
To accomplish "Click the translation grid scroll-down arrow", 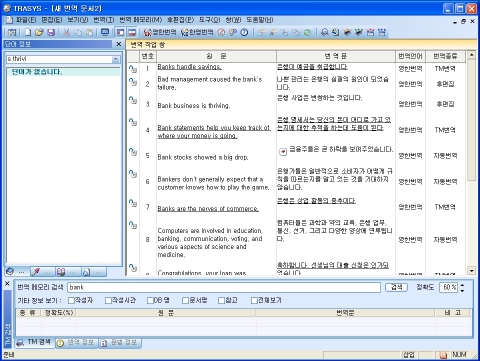I will 471,271.
